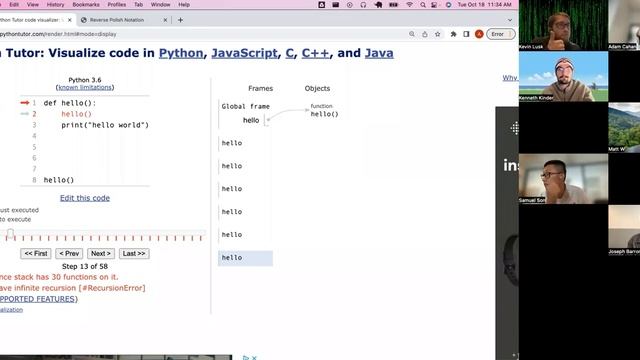
Task: Click the Wi-Fi icon in the menu bar
Action: click(x=409, y=4)
